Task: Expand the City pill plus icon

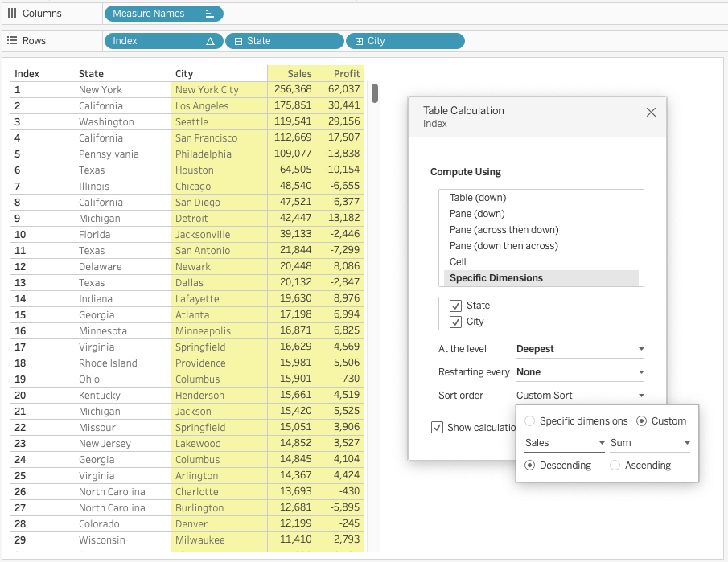Action: [359, 41]
